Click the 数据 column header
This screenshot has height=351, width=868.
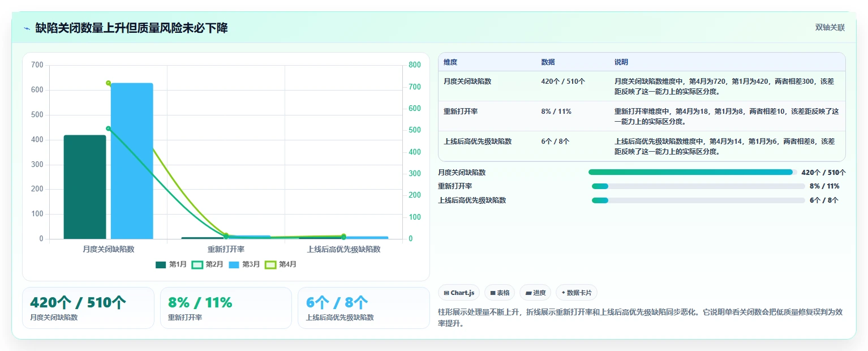click(548, 62)
